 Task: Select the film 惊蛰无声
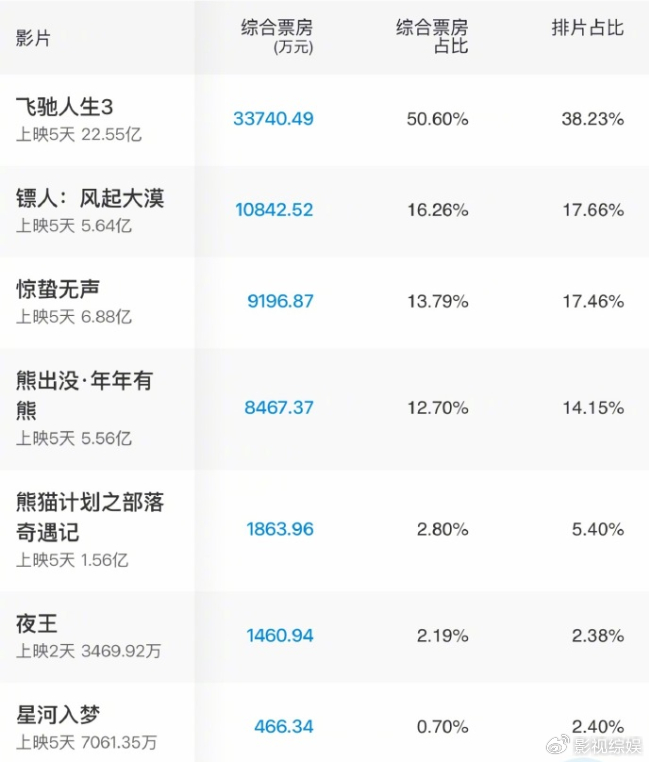pyautogui.click(x=58, y=289)
